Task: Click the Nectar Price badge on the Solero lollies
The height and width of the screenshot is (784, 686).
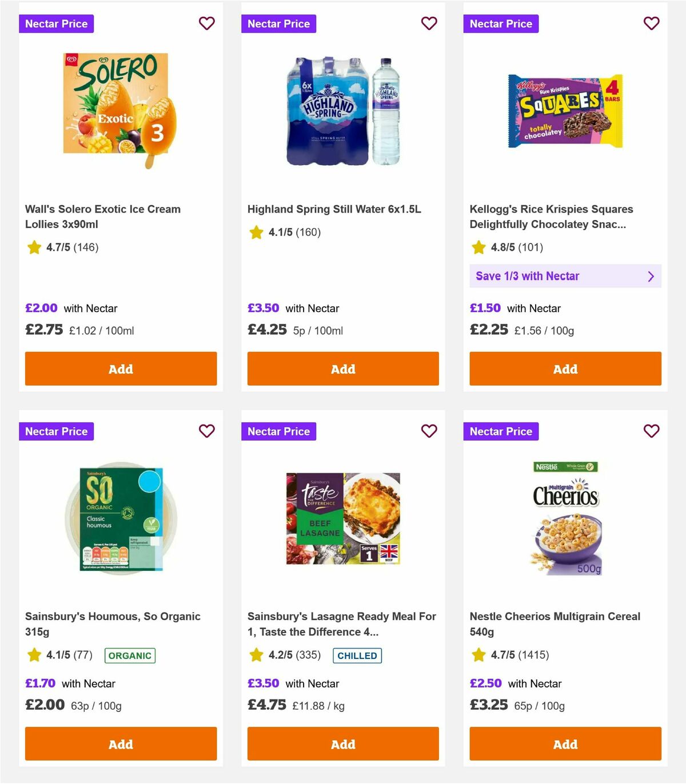Action: coord(57,23)
